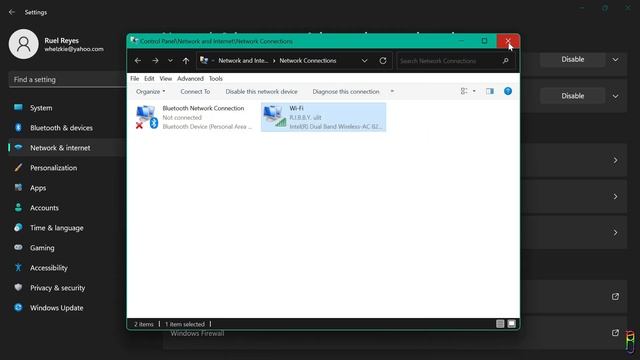Screen dimensions: 640x360
Task: Go forward in Network Connections window
Action: (x=155, y=60)
